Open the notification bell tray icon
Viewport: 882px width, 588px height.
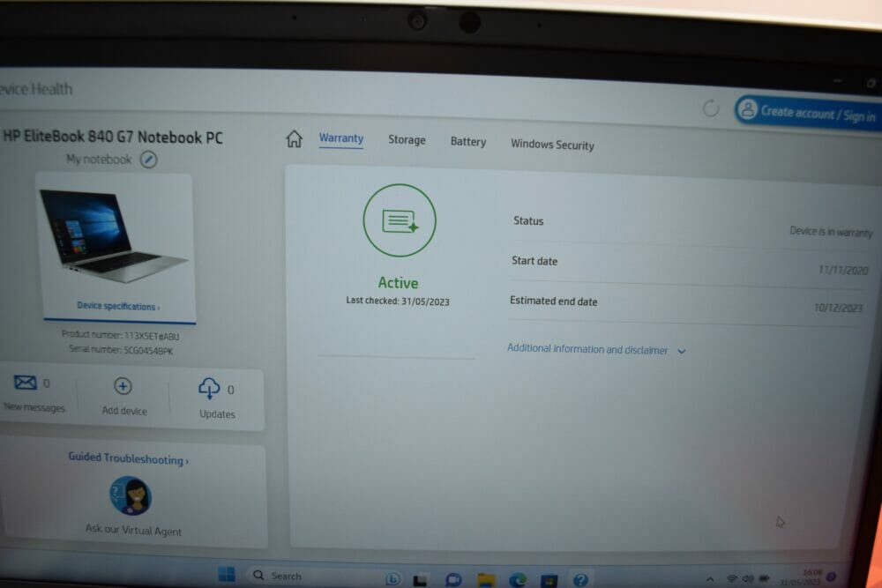[832, 577]
